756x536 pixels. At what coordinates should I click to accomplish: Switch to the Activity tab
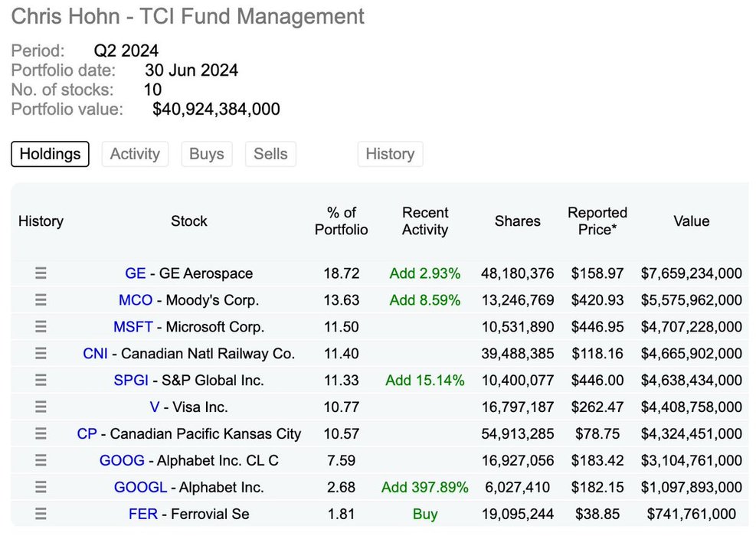135,154
